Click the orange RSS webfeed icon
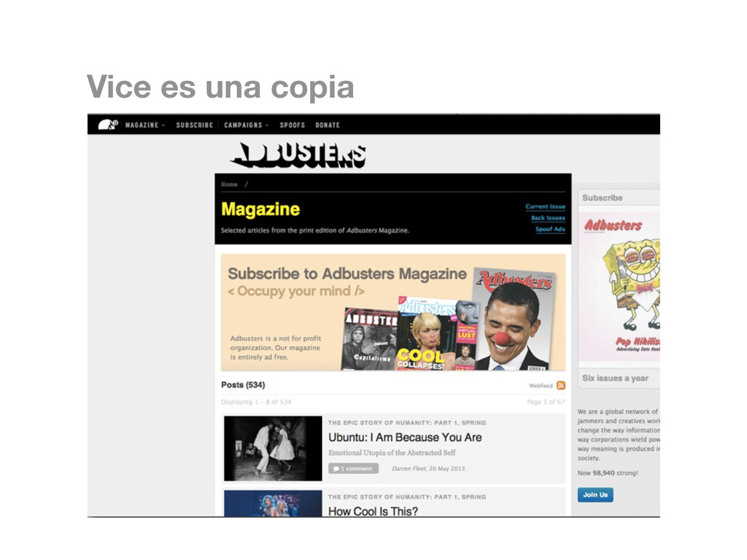The height and width of the screenshot is (560, 747). point(561,385)
